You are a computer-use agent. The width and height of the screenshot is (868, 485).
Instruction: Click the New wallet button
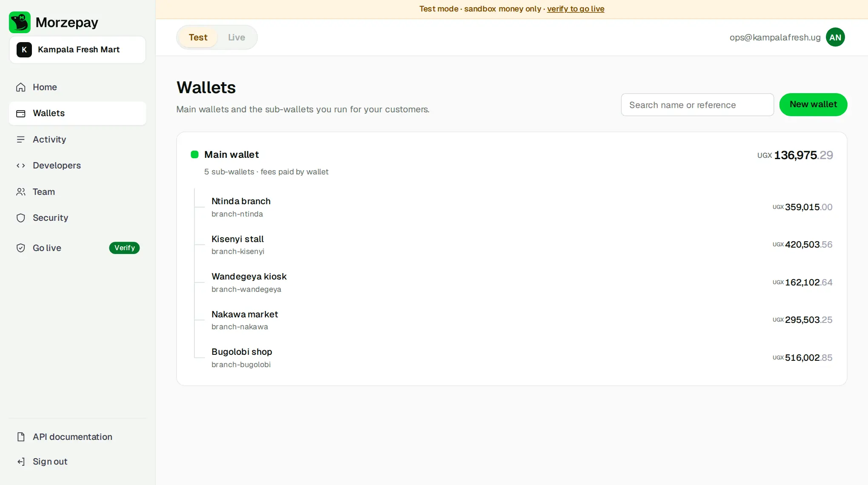tap(813, 105)
